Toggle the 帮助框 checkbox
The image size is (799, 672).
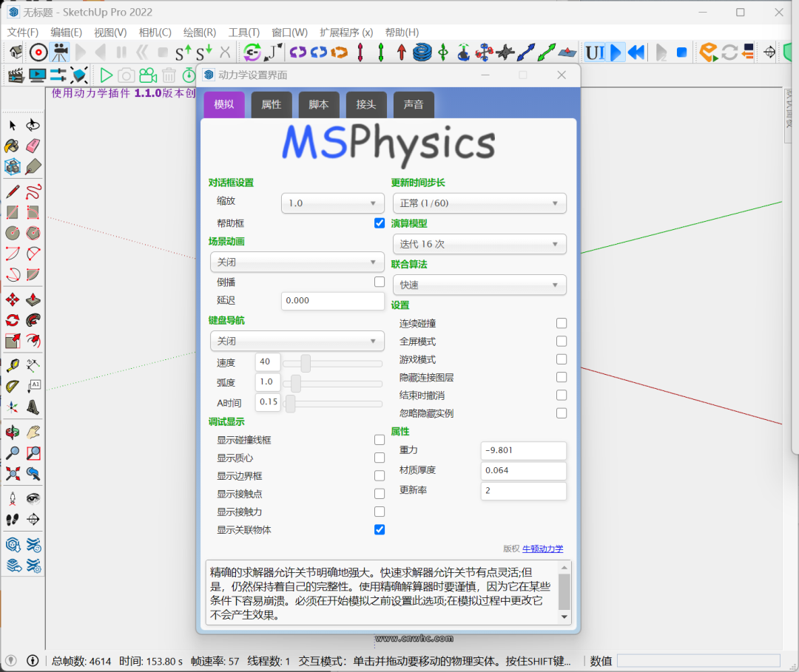379,223
